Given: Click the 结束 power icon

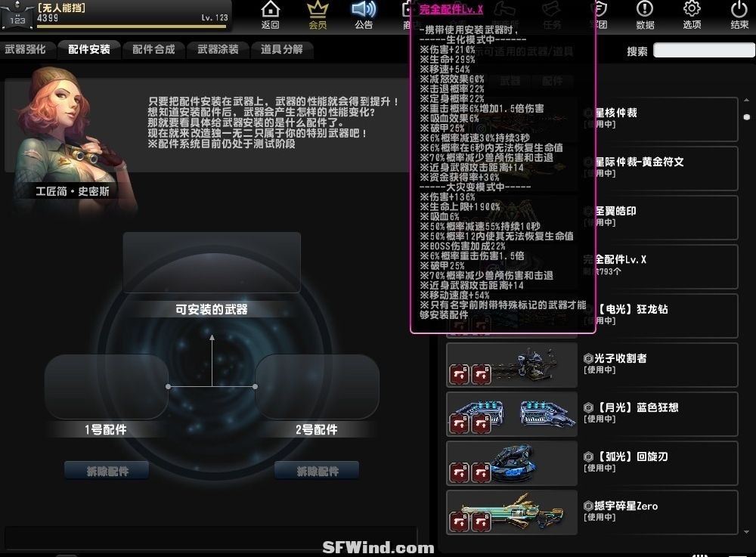Looking at the screenshot, I should (739, 15).
